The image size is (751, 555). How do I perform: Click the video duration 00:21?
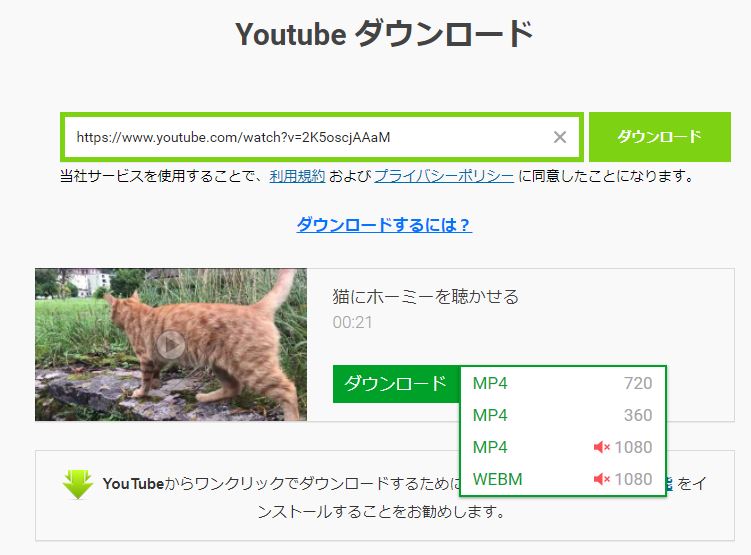[x=353, y=322]
